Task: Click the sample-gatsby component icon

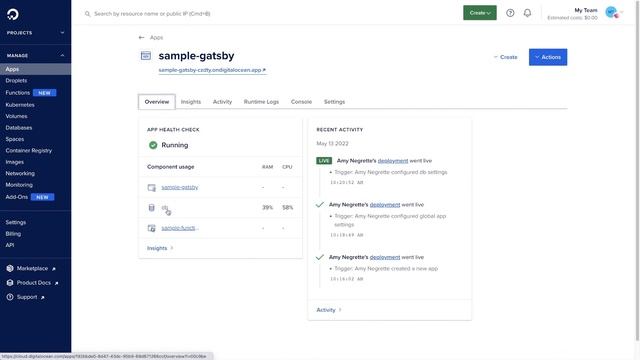Action: pos(151,187)
